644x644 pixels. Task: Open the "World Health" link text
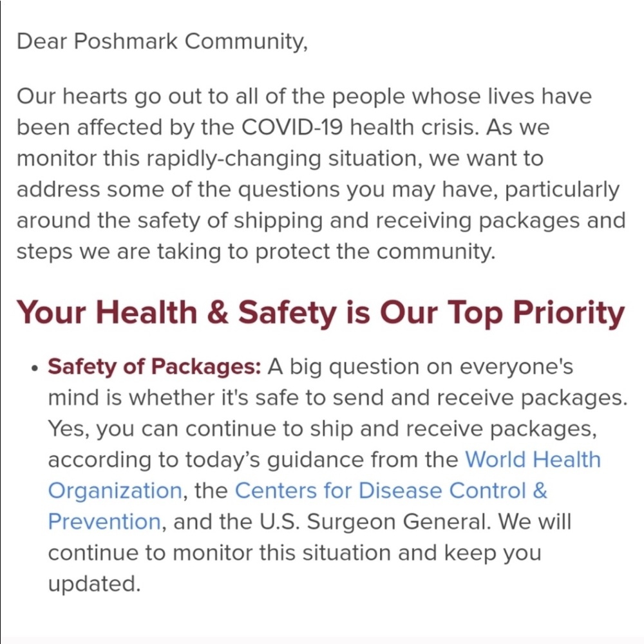tap(532, 460)
